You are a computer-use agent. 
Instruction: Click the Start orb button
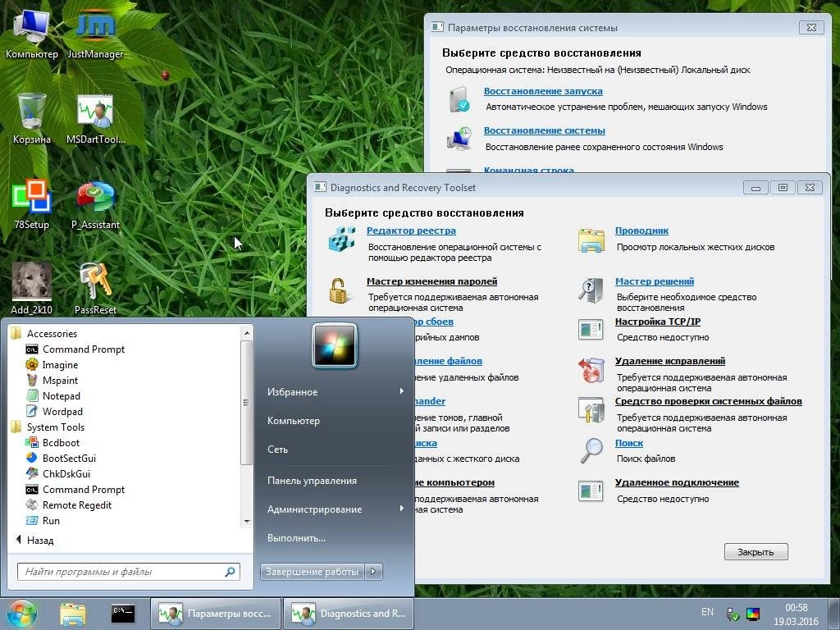click(x=21, y=614)
